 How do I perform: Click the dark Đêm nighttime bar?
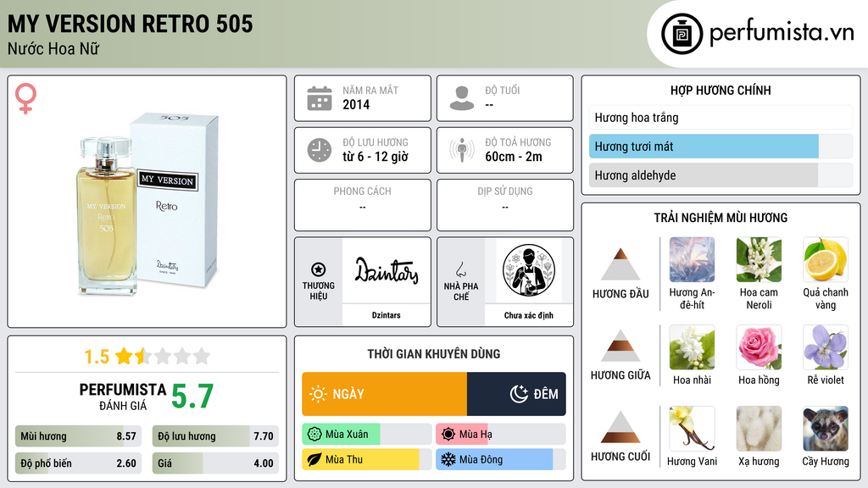tap(516, 394)
